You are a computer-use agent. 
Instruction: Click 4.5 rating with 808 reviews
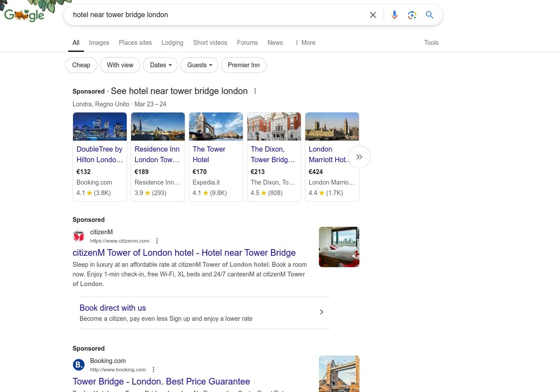coord(267,193)
